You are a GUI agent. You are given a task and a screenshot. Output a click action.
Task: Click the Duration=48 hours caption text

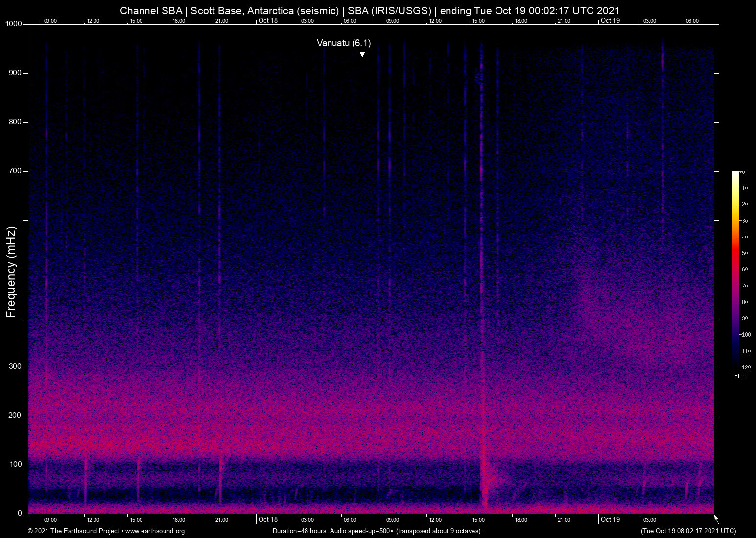[x=377, y=531]
